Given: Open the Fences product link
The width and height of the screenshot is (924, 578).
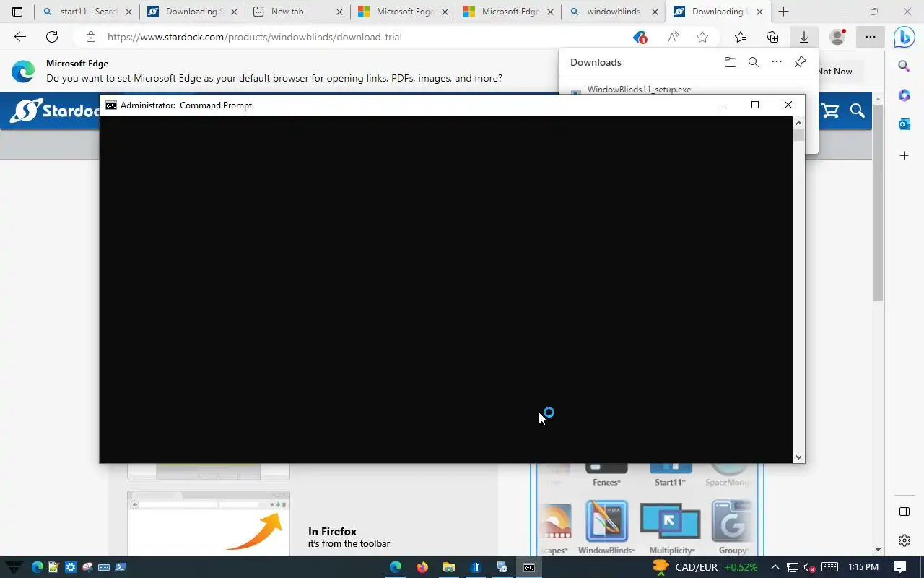Looking at the screenshot, I should point(606,482).
